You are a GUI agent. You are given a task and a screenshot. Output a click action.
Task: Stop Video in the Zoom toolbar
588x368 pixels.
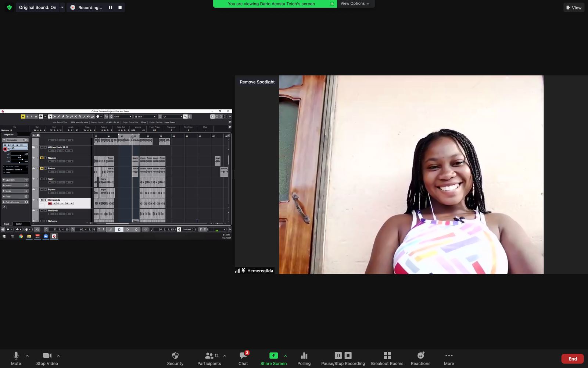pos(47,358)
